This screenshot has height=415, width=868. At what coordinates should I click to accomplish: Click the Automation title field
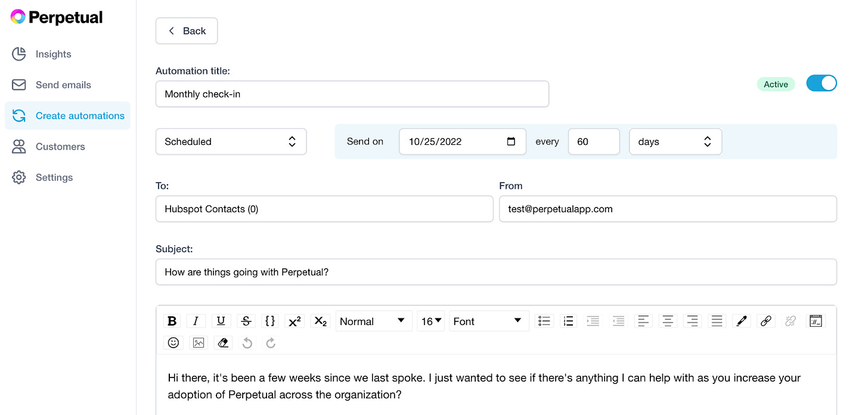click(352, 94)
